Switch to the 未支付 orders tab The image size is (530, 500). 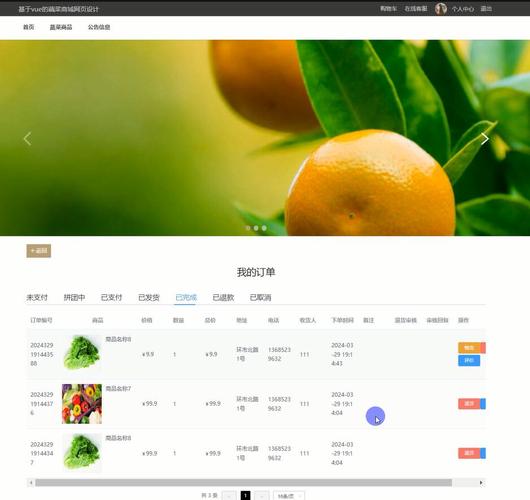(x=37, y=297)
